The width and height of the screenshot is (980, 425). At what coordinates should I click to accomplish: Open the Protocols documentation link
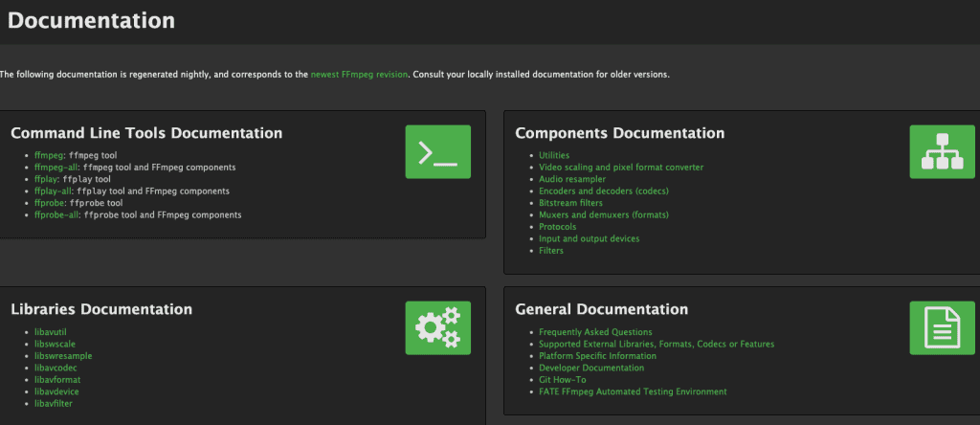click(x=557, y=227)
